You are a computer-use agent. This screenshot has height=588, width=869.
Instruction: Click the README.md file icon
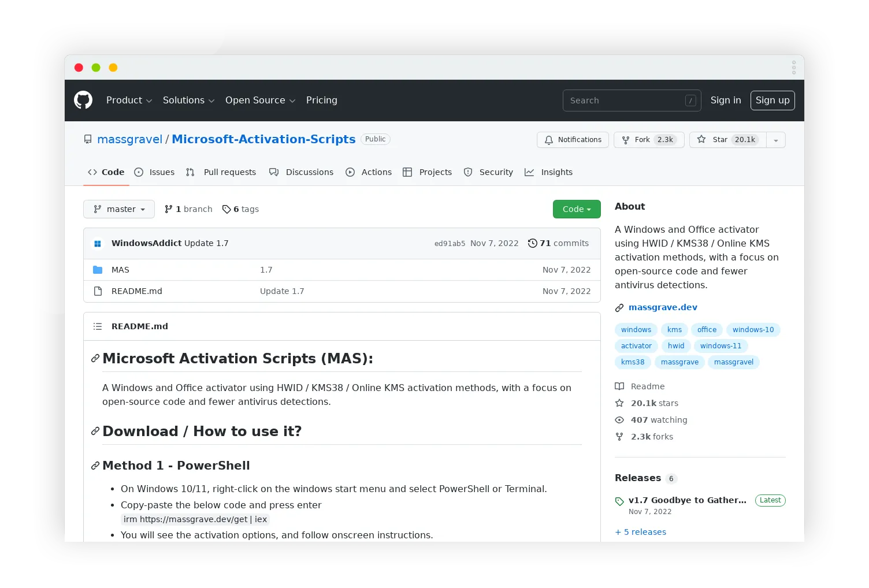pyautogui.click(x=98, y=291)
